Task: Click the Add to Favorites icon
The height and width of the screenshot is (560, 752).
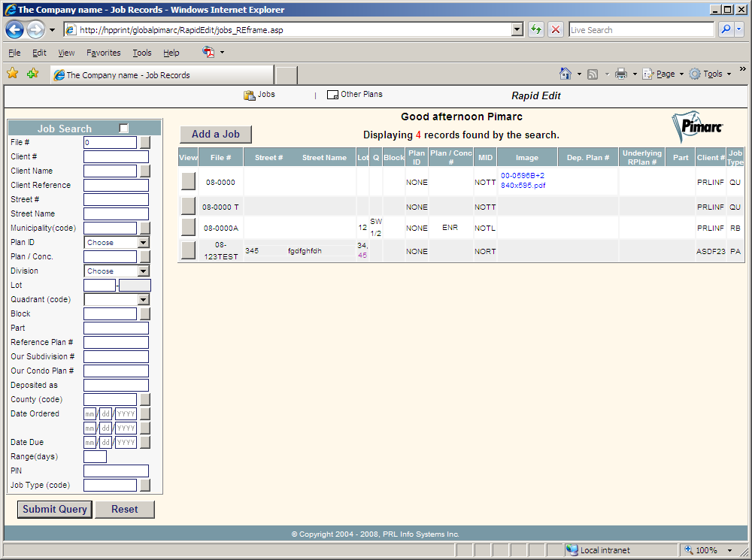Action: 32,74
